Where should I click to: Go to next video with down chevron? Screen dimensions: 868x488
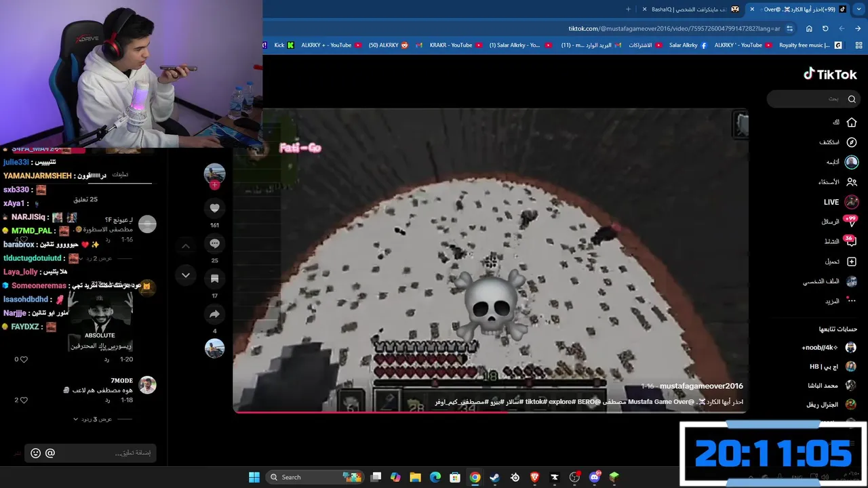click(x=186, y=275)
